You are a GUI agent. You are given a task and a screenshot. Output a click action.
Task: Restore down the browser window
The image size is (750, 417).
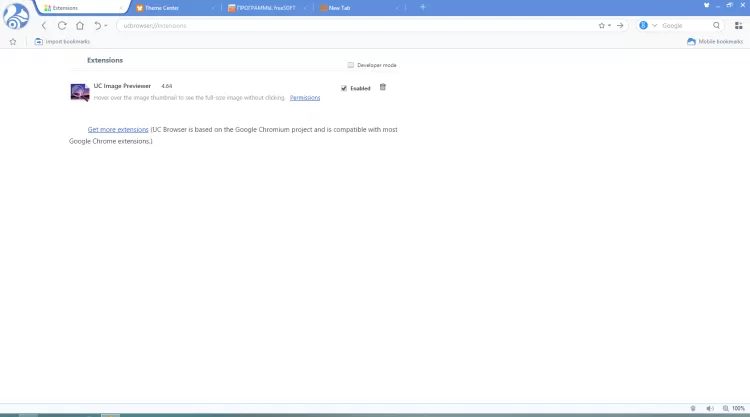729,5
